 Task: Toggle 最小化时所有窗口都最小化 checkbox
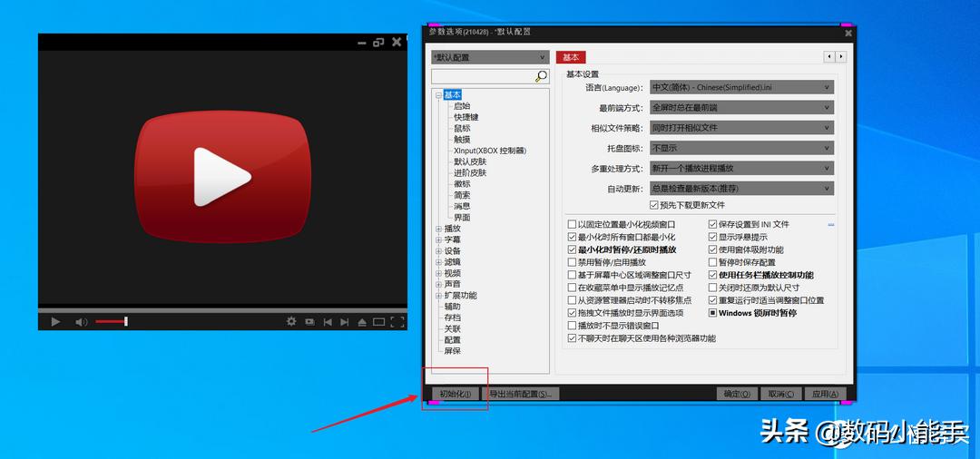click(x=572, y=238)
